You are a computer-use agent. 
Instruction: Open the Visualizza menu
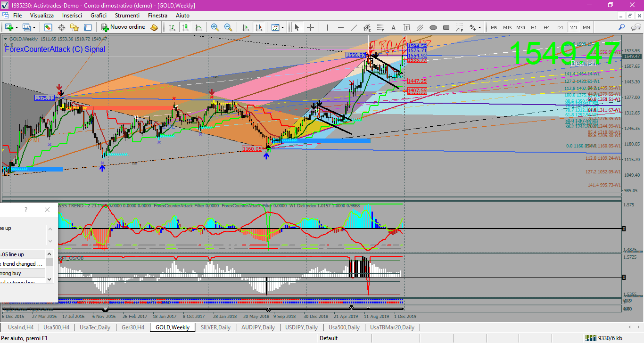[x=42, y=16]
